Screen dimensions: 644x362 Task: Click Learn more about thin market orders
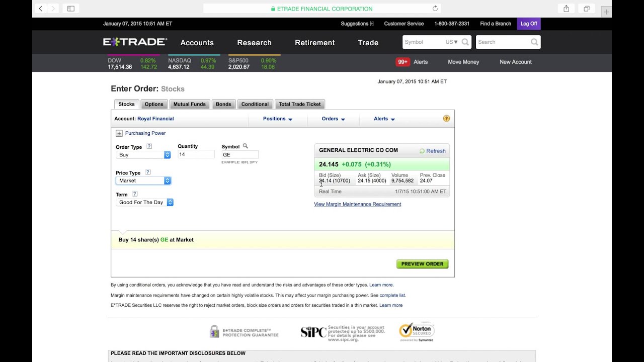391,305
